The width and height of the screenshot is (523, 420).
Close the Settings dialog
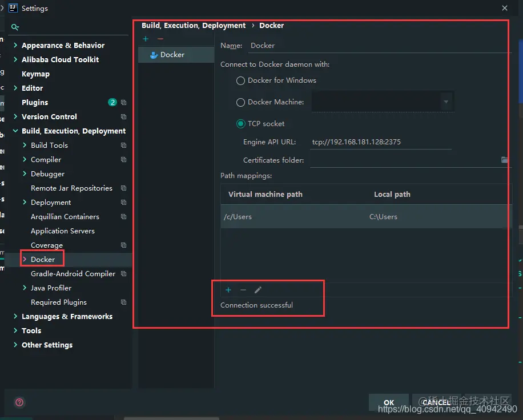coord(505,8)
